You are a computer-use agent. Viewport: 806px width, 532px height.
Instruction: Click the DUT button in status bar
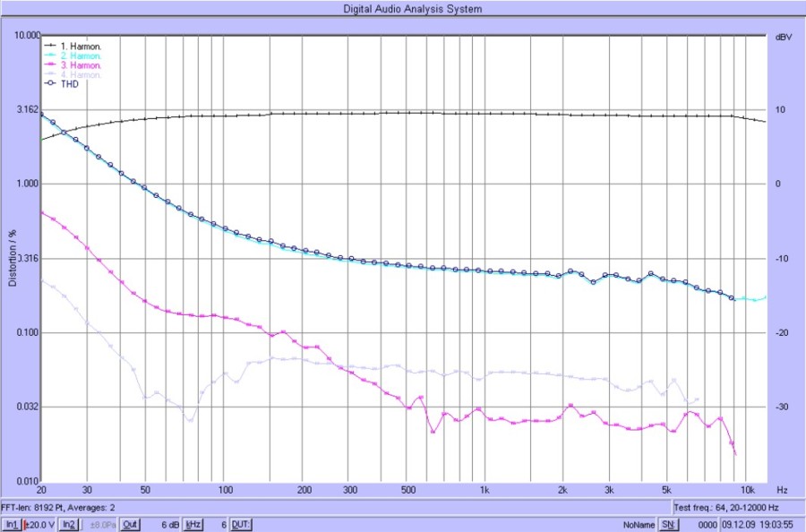pos(242,524)
